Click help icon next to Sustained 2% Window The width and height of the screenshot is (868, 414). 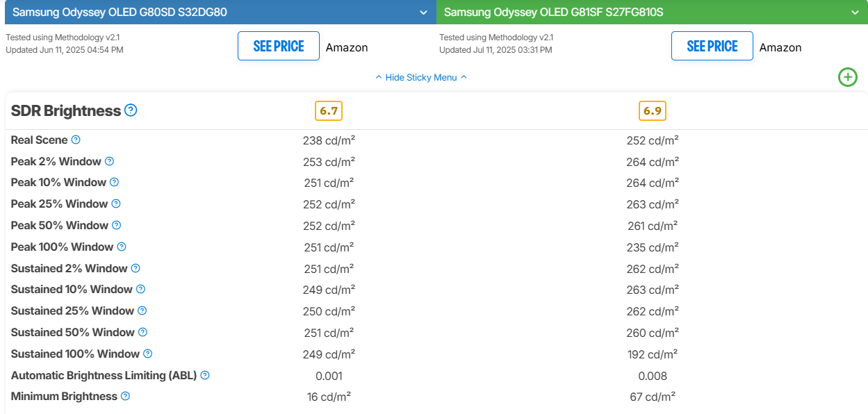[x=136, y=268]
